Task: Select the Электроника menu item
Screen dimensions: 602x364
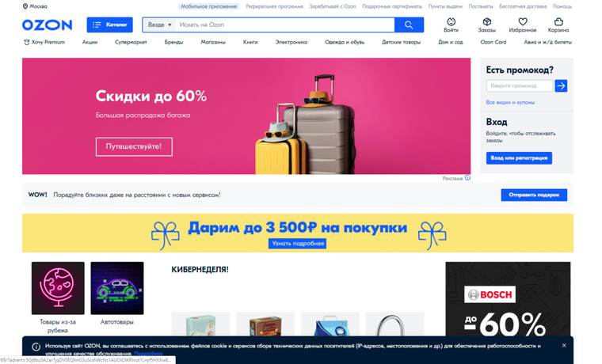Action: [291, 42]
